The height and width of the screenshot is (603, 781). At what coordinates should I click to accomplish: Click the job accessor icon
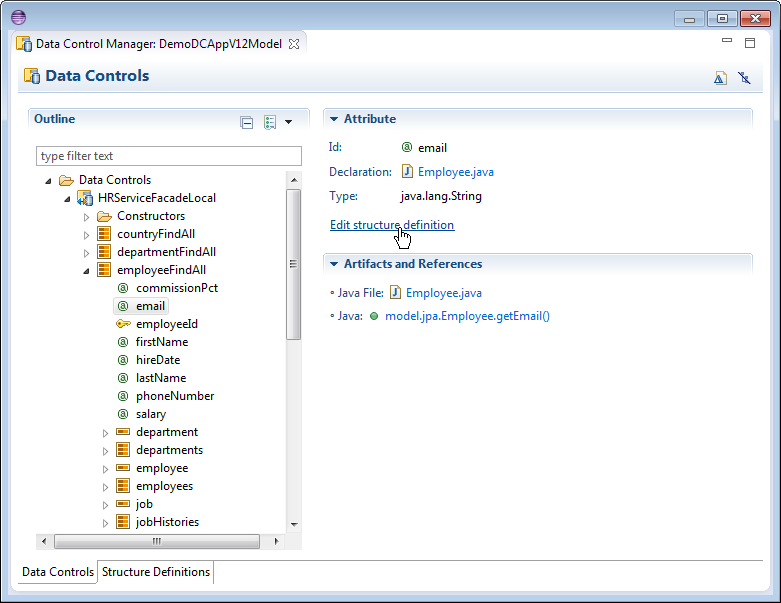(x=123, y=504)
